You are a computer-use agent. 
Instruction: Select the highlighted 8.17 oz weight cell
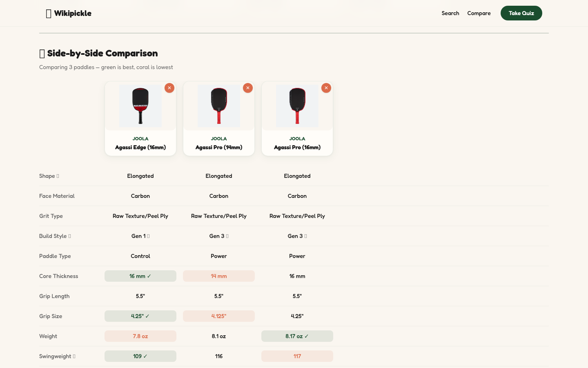click(297, 336)
